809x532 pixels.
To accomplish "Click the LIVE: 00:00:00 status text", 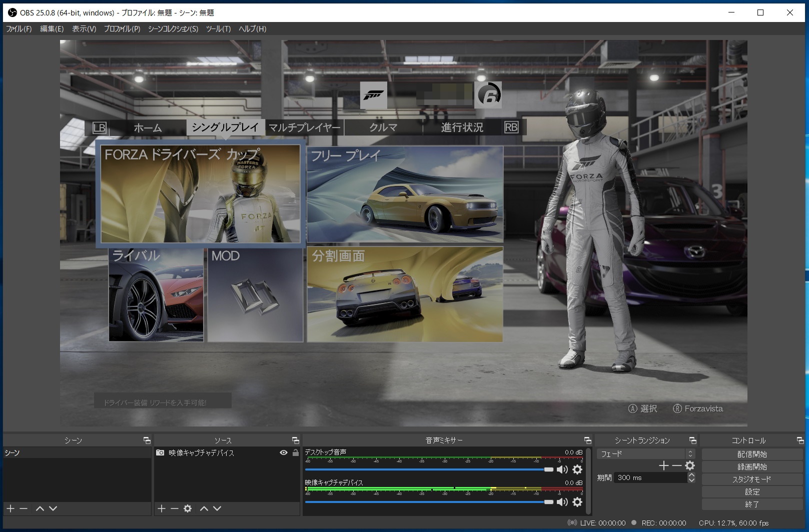I will [x=603, y=523].
